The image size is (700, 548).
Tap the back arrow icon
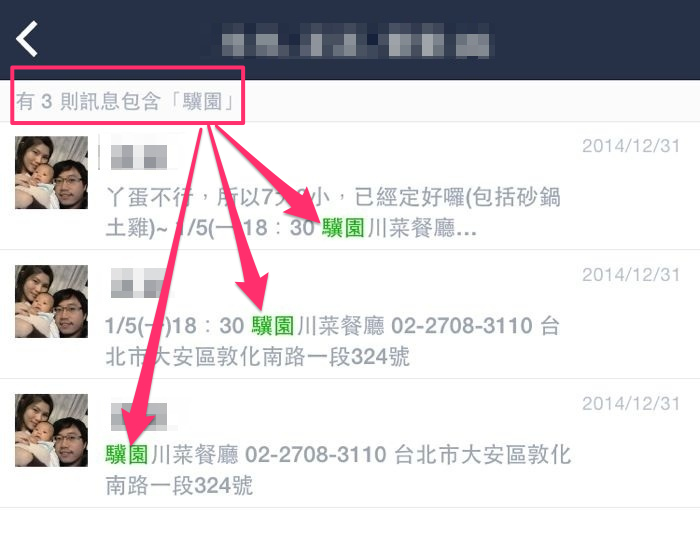27,39
